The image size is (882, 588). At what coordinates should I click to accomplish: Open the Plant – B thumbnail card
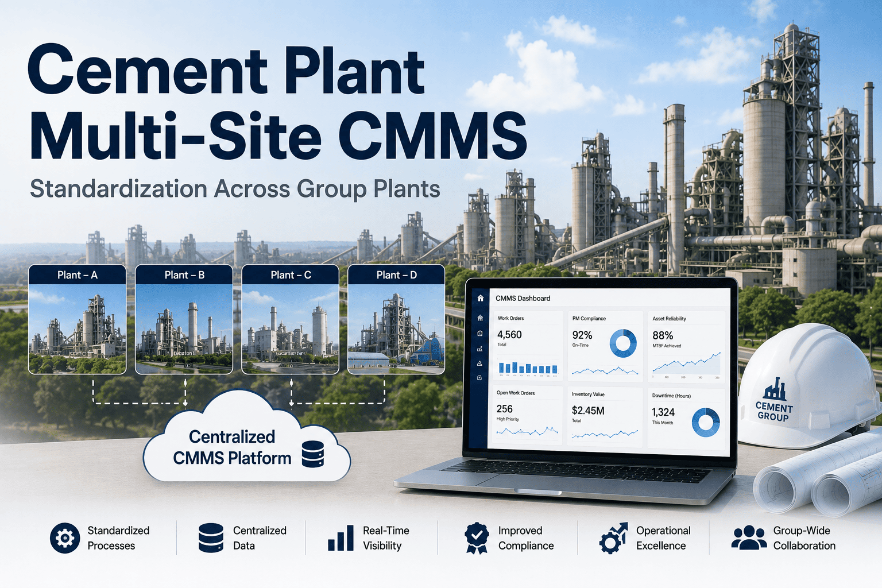coord(184,319)
